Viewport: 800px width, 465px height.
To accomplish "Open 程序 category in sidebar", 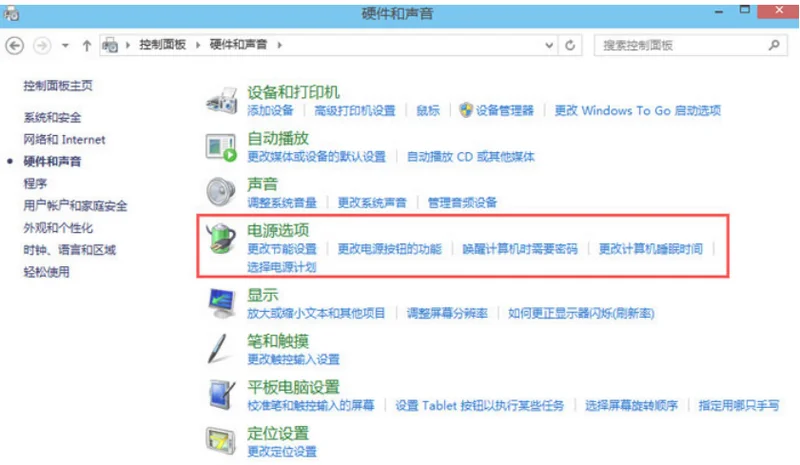I will [x=35, y=183].
